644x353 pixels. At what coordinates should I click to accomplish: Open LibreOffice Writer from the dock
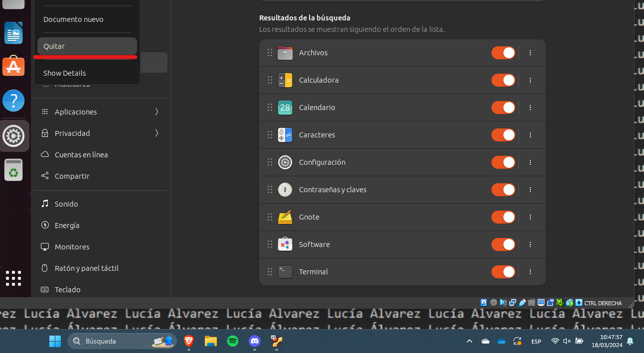(13, 33)
